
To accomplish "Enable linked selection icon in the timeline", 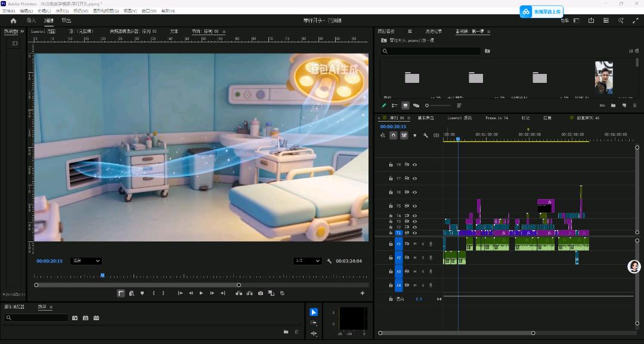I will pos(404,135).
